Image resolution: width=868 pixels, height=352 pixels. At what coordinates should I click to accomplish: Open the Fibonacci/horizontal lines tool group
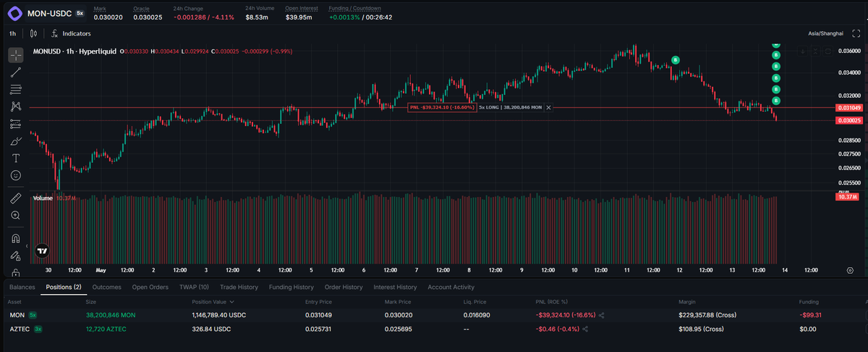tap(16, 90)
